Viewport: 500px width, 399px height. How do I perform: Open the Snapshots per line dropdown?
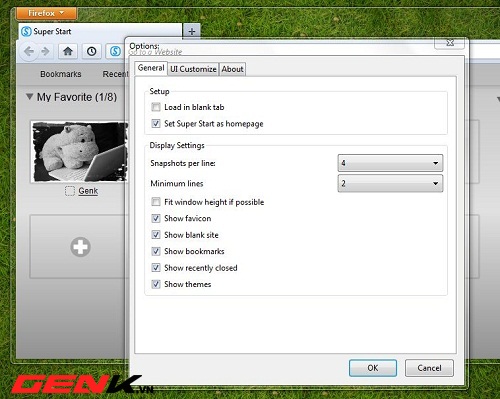[390, 163]
